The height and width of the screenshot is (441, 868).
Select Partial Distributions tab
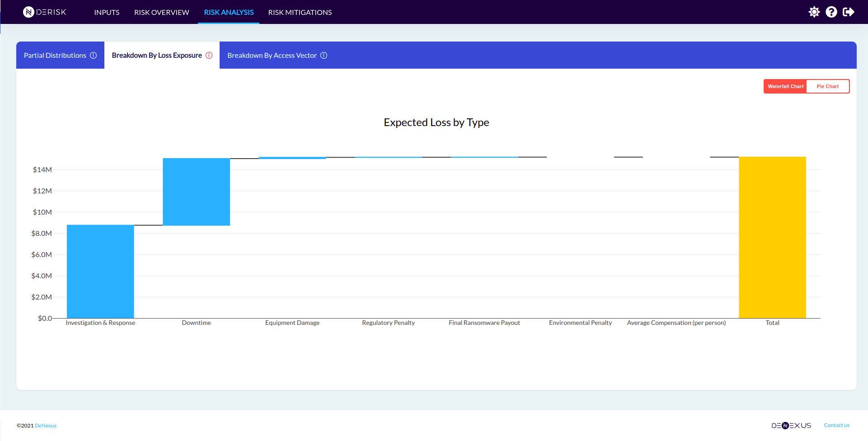pyautogui.click(x=55, y=56)
